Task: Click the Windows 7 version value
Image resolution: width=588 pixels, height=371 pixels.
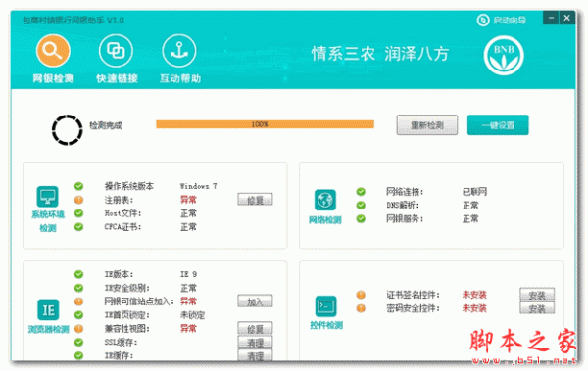Action: click(x=198, y=186)
